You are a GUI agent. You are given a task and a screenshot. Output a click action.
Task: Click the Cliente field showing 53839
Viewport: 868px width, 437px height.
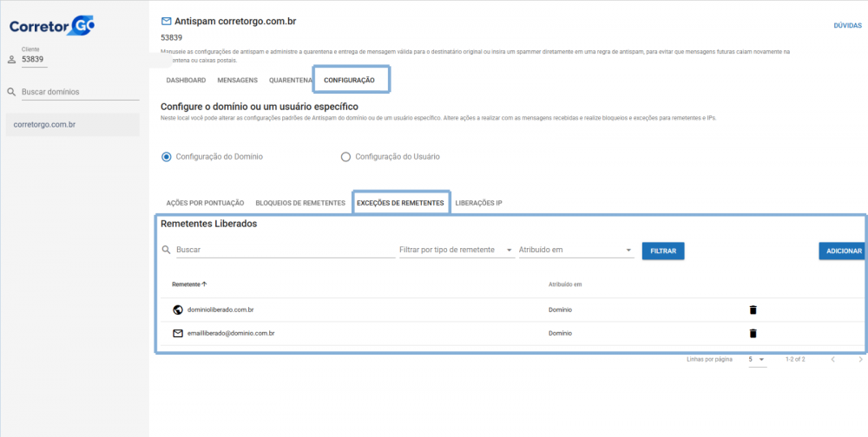pyautogui.click(x=35, y=59)
